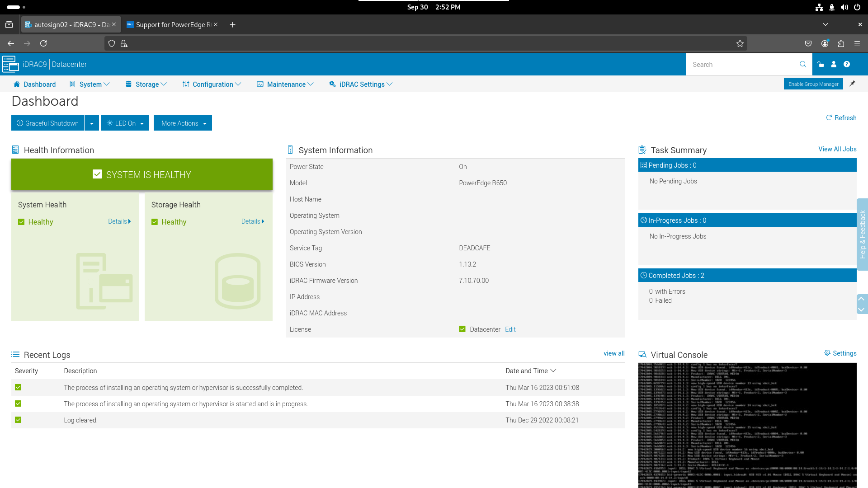Go back with the browser back arrow
The image size is (868, 488).
click(x=11, y=43)
